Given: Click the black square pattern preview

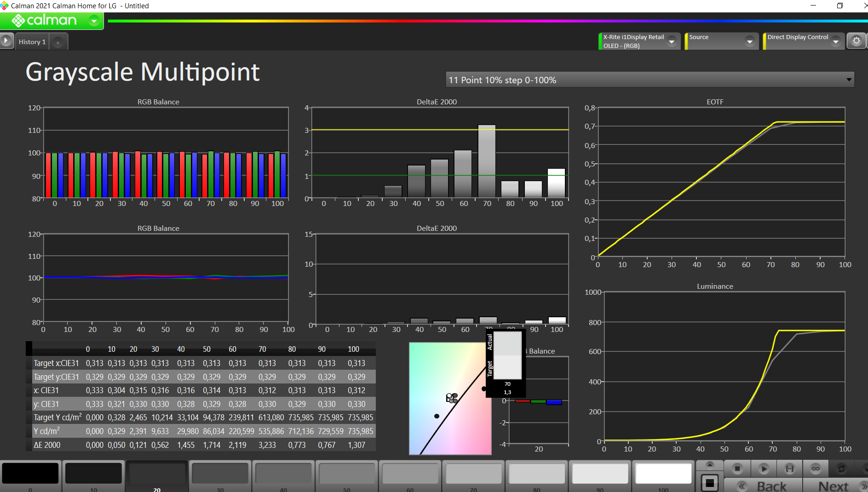Looking at the screenshot, I should [710, 483].
